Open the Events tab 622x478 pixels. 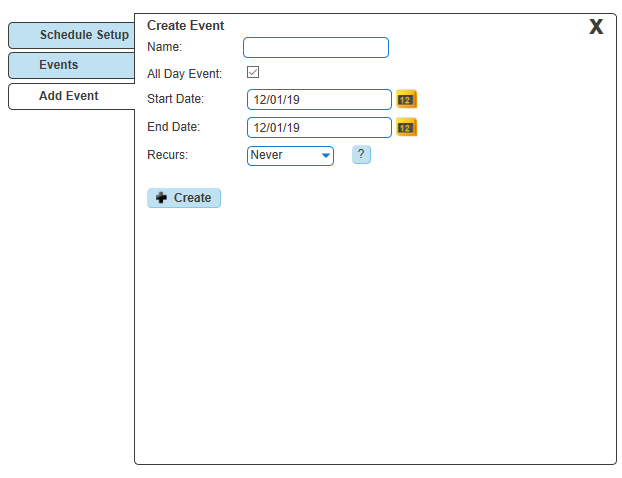(72, 65)
